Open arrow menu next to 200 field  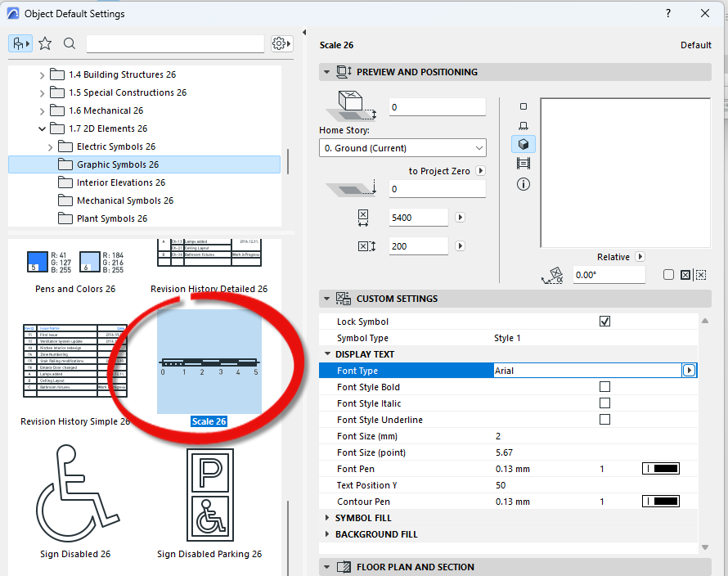460,246
